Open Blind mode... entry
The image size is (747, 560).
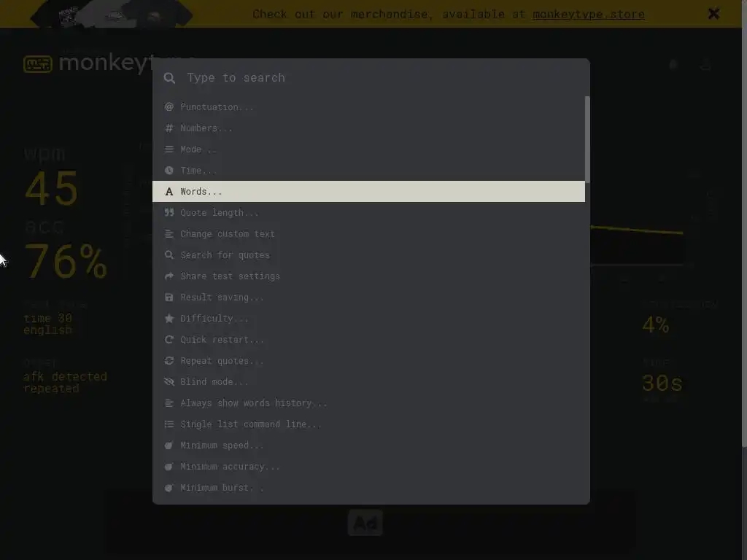point(368,381)
